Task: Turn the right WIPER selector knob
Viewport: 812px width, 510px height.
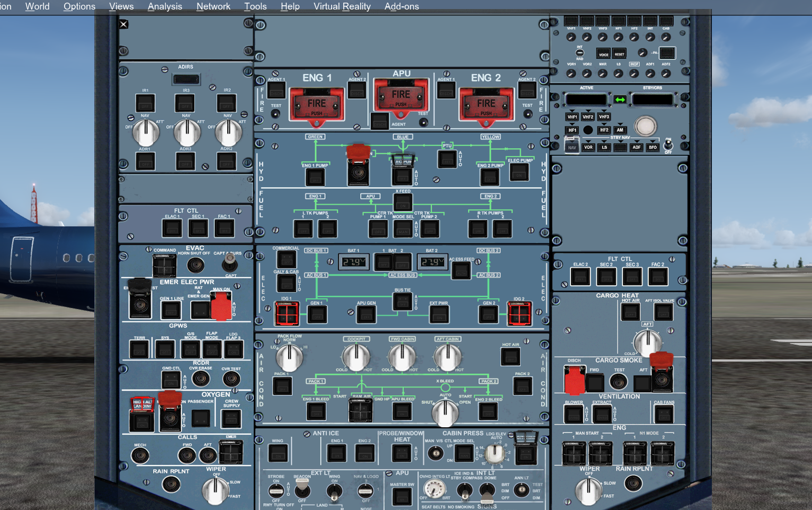Action: pos(588,491)
